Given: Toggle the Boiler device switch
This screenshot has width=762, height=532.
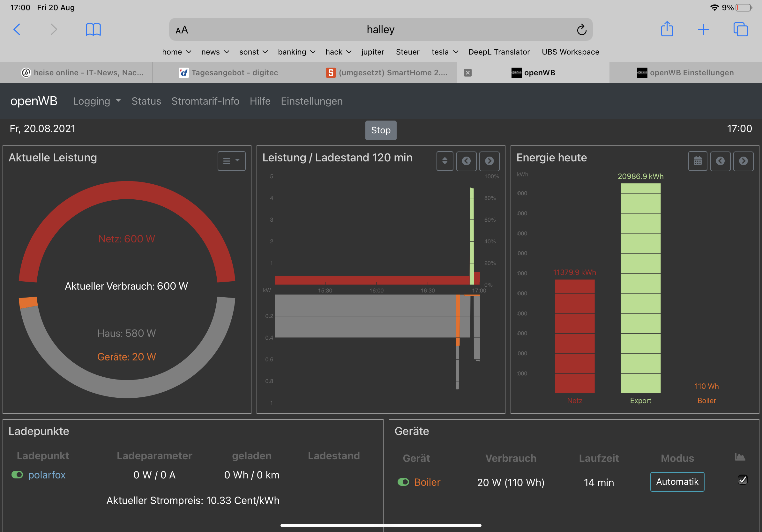Looking at the screenshot, I should 403,482.
